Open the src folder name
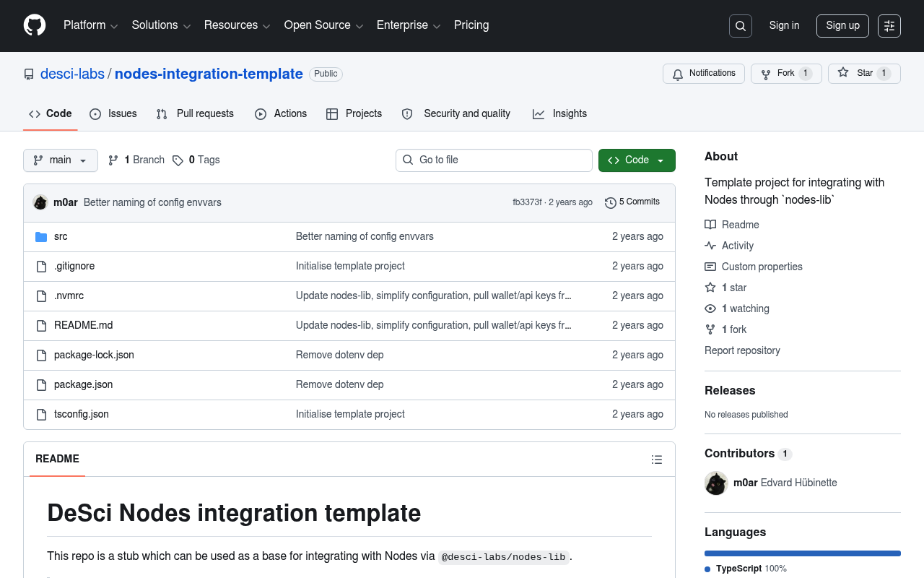The image size is (924, 578). click(x=61, y=237)
